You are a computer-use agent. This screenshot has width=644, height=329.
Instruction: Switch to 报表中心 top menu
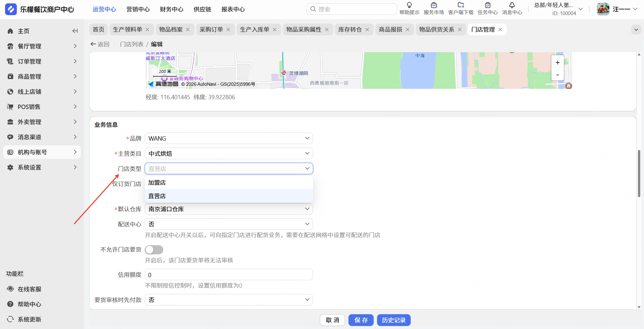coord(233,9)
